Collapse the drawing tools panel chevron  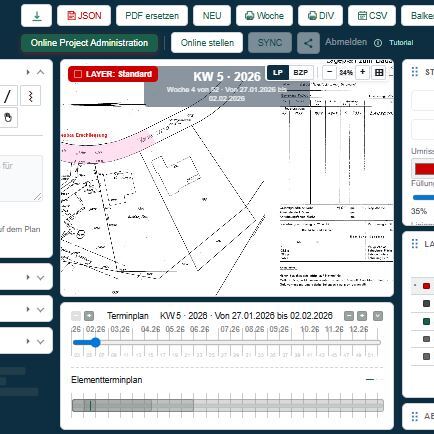click(41, 72)
